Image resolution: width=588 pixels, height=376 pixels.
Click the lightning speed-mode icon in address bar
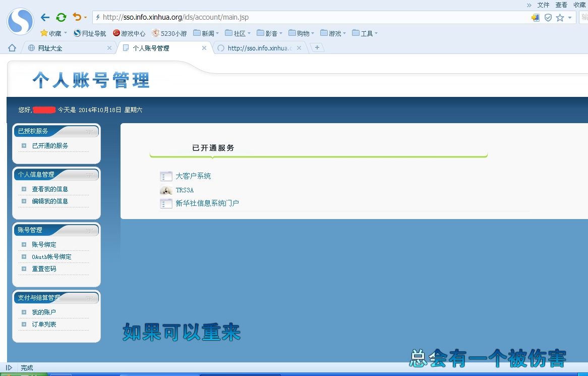97,17
